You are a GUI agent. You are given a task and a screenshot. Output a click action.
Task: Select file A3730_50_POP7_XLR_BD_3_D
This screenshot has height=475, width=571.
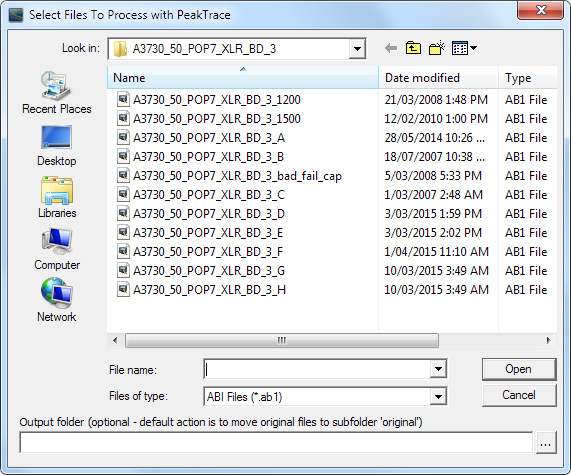[209, 213]
